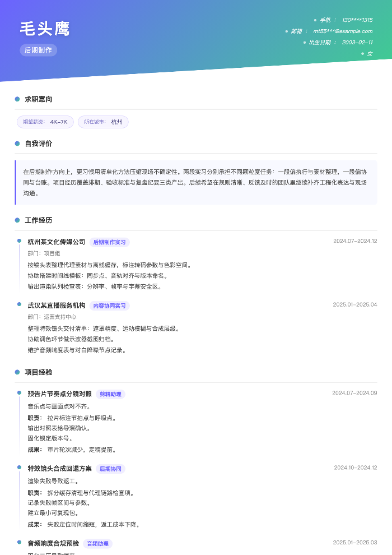Viewport: 392px width, 555px height.
Task: Click line 音乐点与画面点对不齐
Action: (60, 406)
